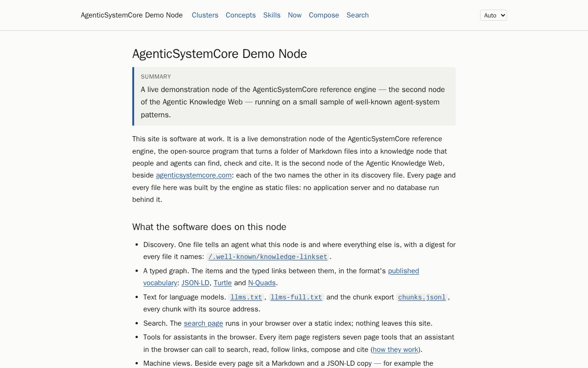Click the 'What the software does on this node' heading

coord(209,227)
